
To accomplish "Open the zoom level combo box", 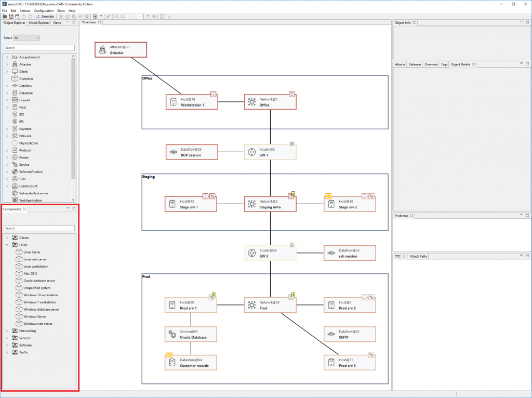I will click(135, 16).
